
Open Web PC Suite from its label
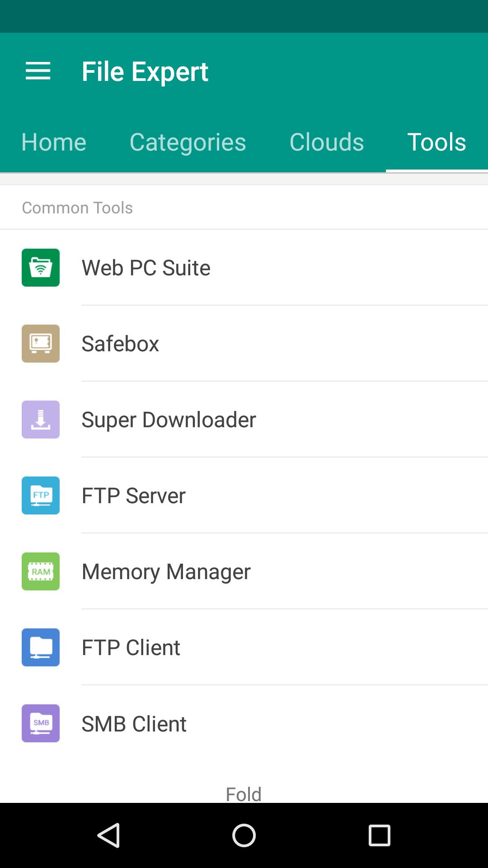coord(145,267)
